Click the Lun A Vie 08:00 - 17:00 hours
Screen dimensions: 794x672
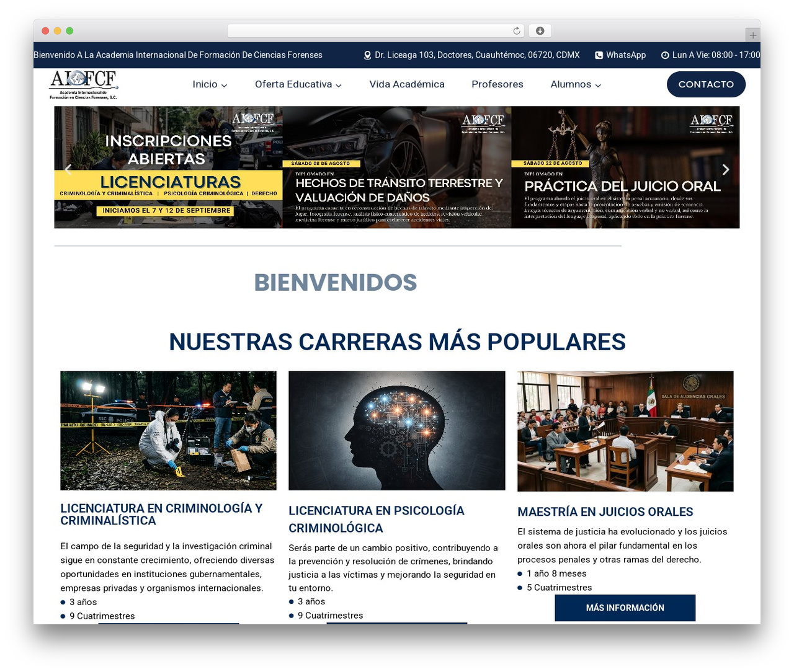point(716,55)
